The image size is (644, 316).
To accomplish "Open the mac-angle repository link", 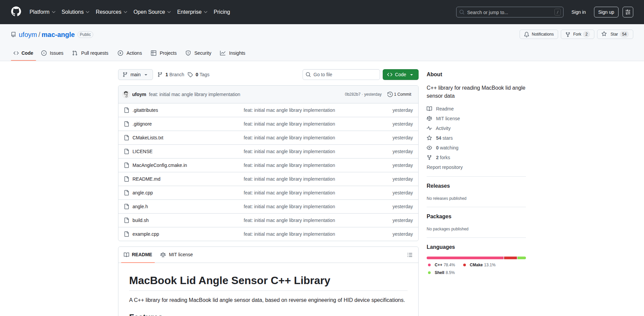I will (x=58, y=35).
